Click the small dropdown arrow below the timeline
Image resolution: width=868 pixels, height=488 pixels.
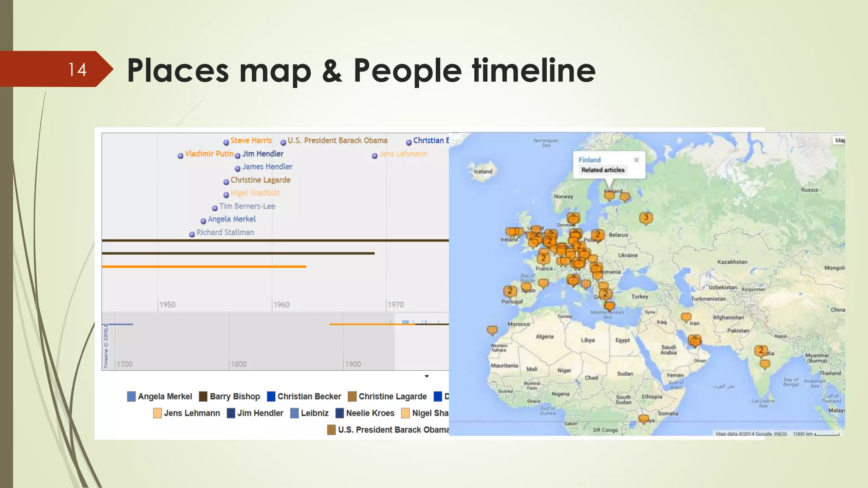coord(427,376)
